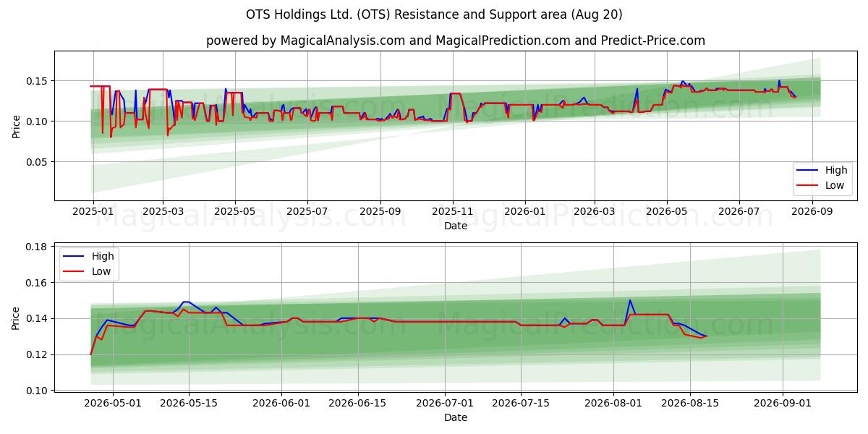Click the 'Date' axis label under upper chart

456,226
